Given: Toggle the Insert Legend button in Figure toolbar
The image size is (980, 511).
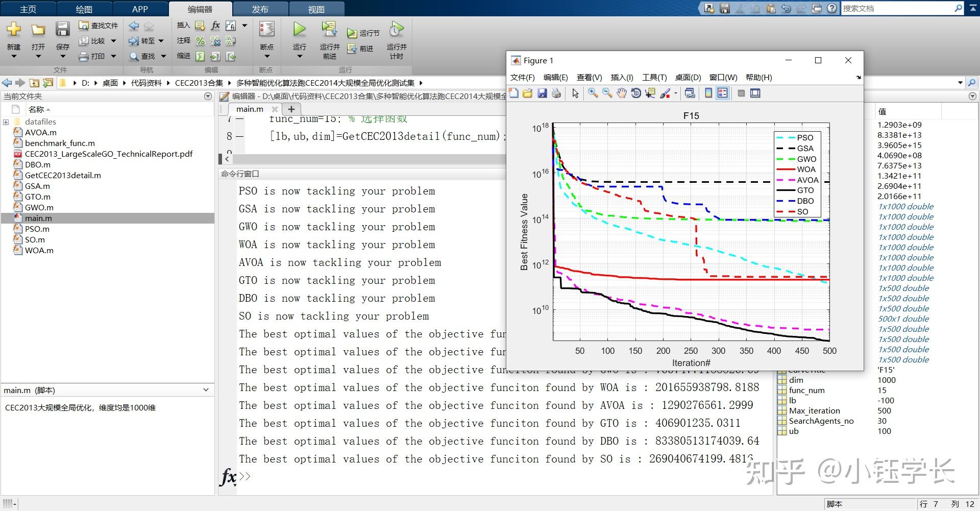Looking at the screenshot, I should point(722,93).
